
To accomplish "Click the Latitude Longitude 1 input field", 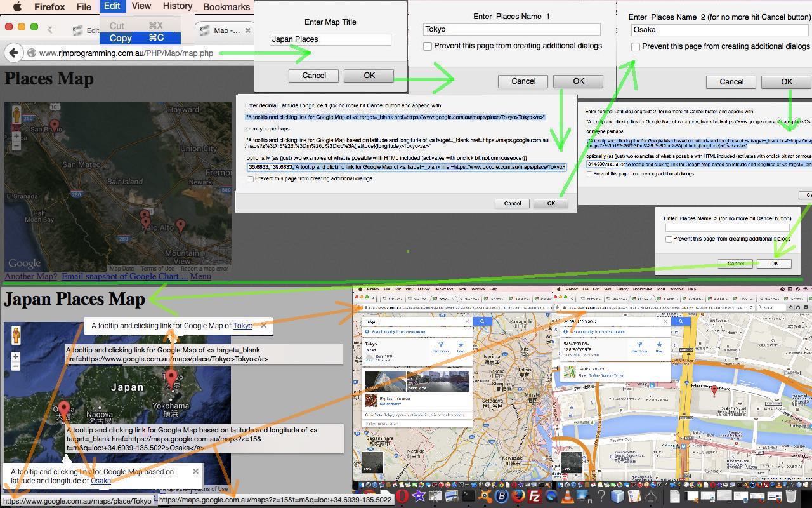I will point(407,167).
